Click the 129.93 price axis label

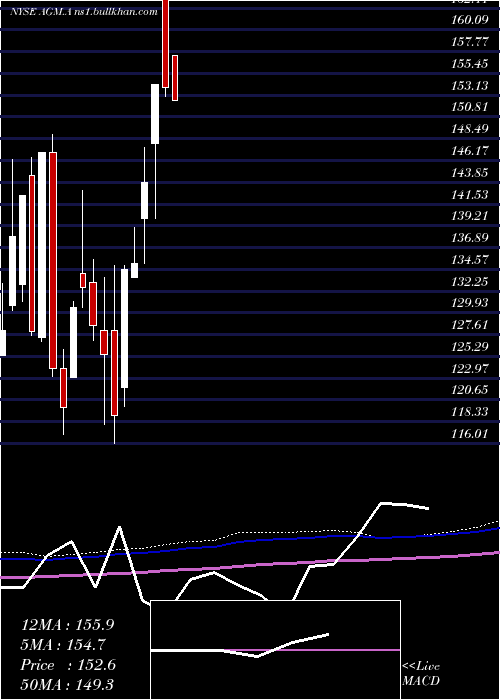(470, 303)
